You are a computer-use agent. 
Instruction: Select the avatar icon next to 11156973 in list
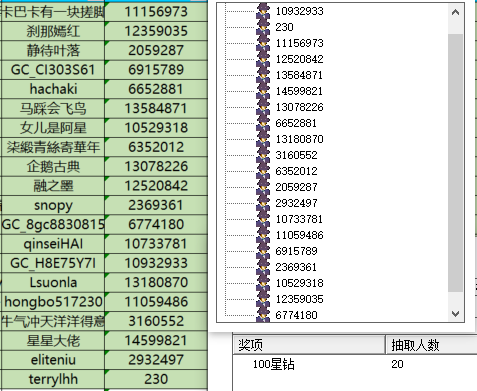click(263, 43)
